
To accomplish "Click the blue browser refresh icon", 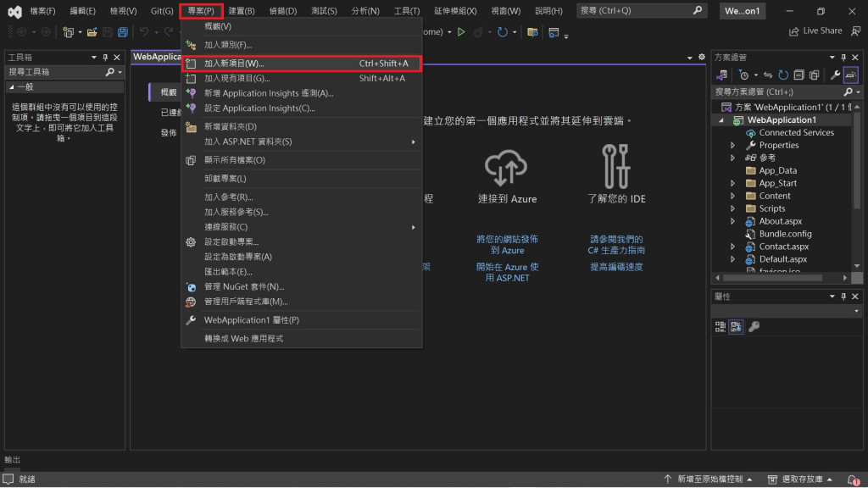I will click(x=502, y=32).
